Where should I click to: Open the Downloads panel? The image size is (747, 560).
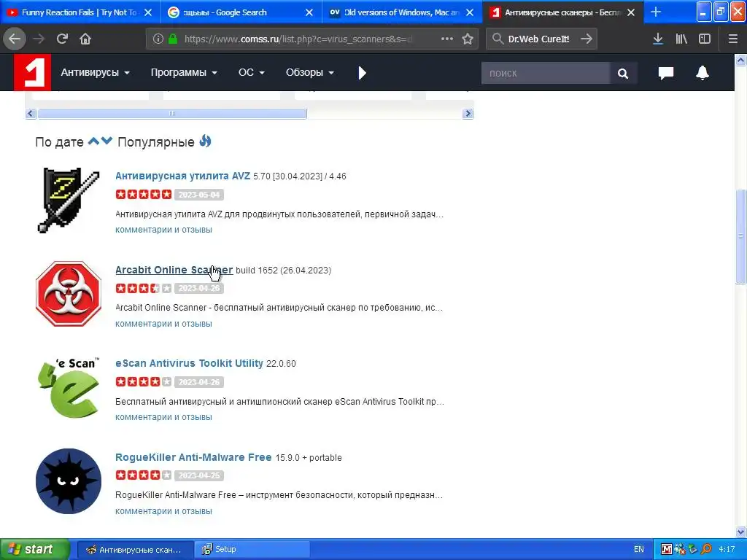coord(658,39)
